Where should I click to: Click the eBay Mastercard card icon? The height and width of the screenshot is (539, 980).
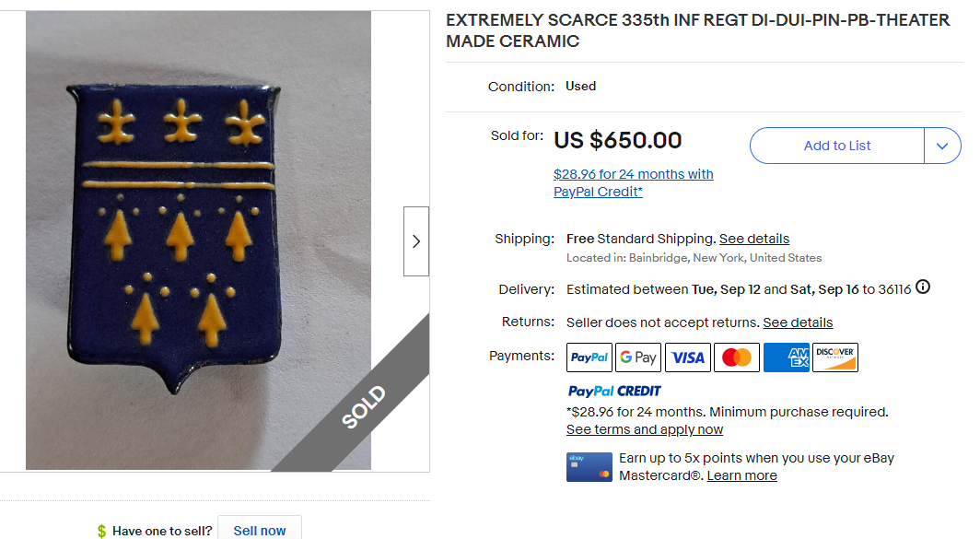589,466
